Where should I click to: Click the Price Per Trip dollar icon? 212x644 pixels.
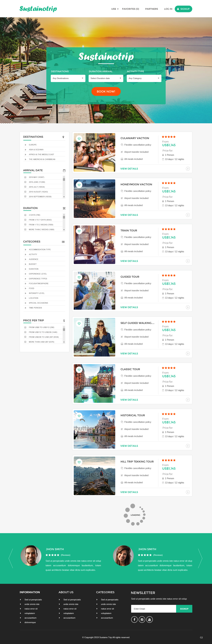tap(64, 321)
